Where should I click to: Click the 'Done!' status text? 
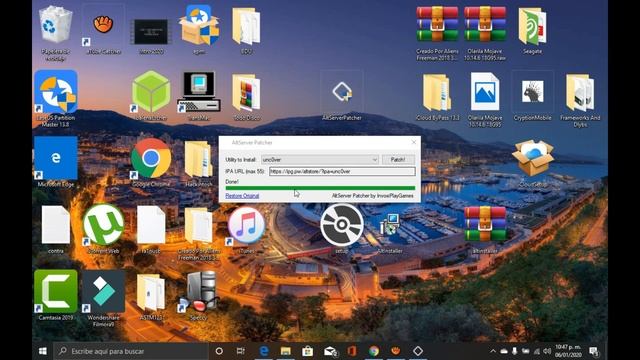232,182
